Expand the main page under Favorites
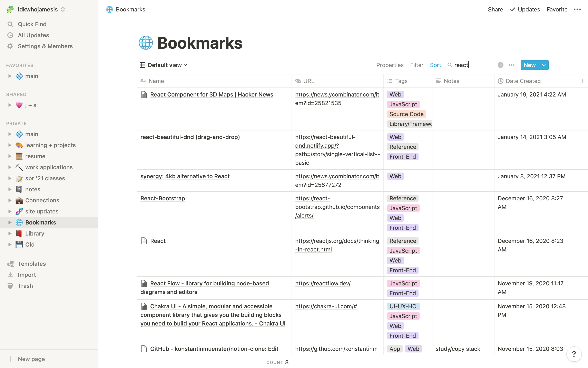 tap(10, 76)
